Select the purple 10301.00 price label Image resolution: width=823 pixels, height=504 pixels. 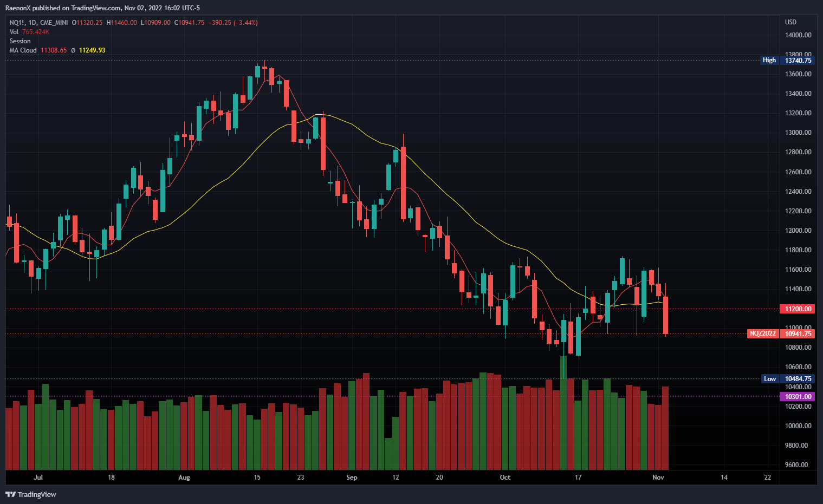click(798, 396)
